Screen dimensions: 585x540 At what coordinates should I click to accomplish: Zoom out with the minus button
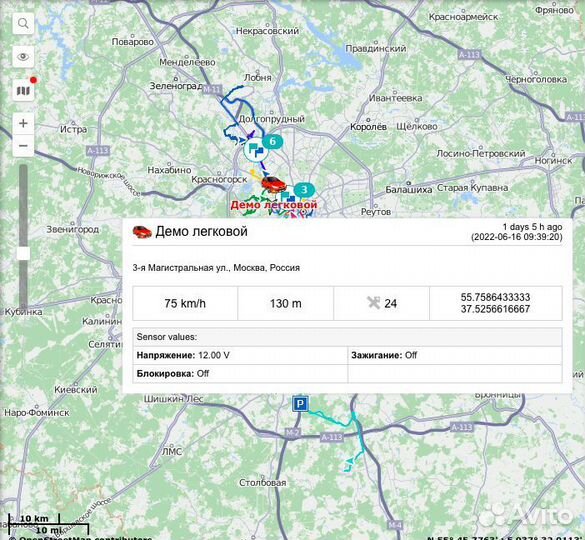(23, 146)
